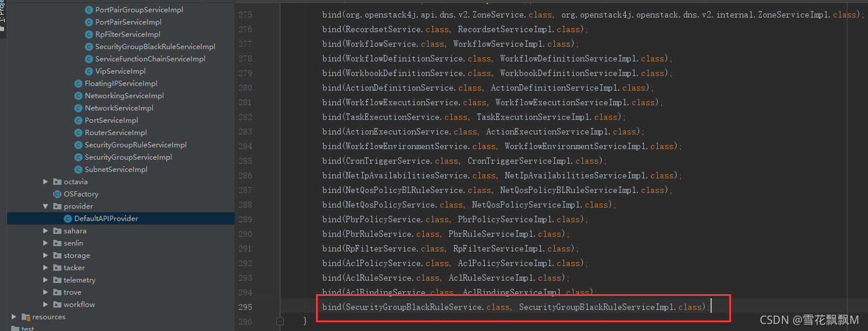Click class icon of SubnetServiceImpl
The width and height of the screenshot is (868, 331).
tap(78, 170)
